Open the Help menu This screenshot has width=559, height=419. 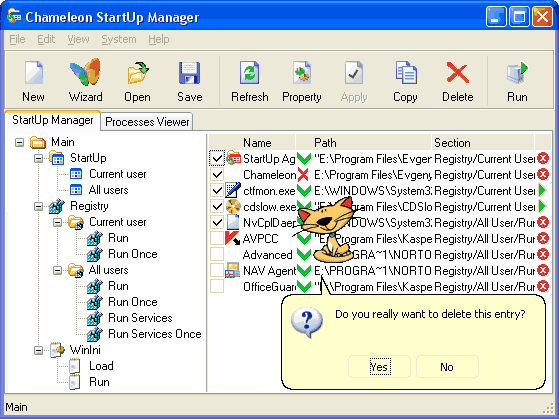click(x=159, y=39)
